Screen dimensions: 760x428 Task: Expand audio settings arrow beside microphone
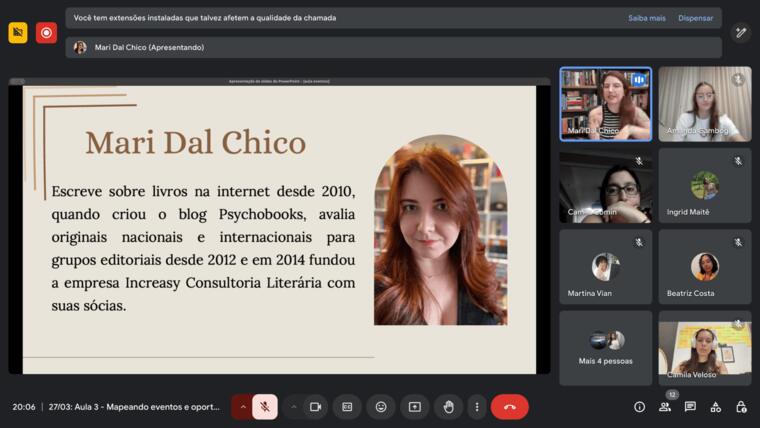point(243,407)
